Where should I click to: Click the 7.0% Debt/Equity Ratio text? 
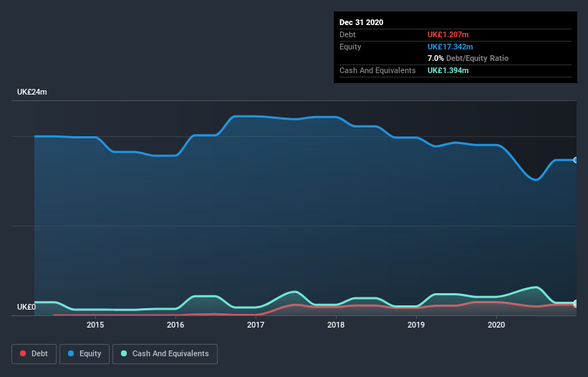468,58
